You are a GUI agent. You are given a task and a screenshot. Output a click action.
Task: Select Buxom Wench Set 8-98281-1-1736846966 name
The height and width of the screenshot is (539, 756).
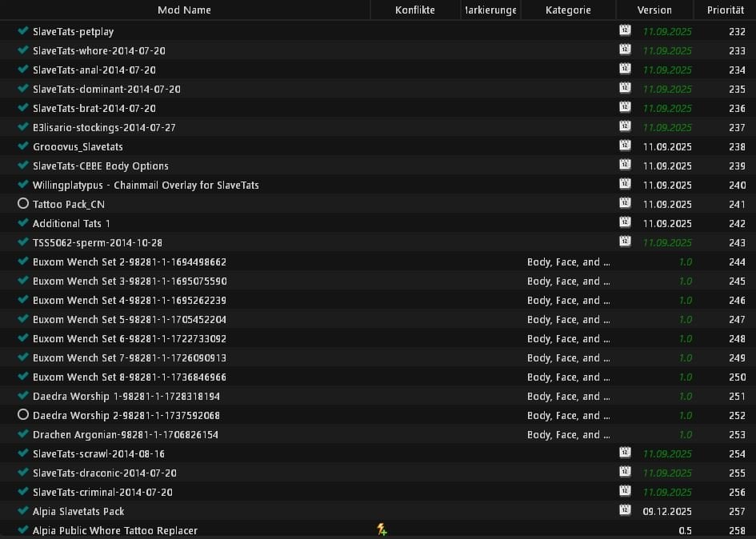[130, 377]
